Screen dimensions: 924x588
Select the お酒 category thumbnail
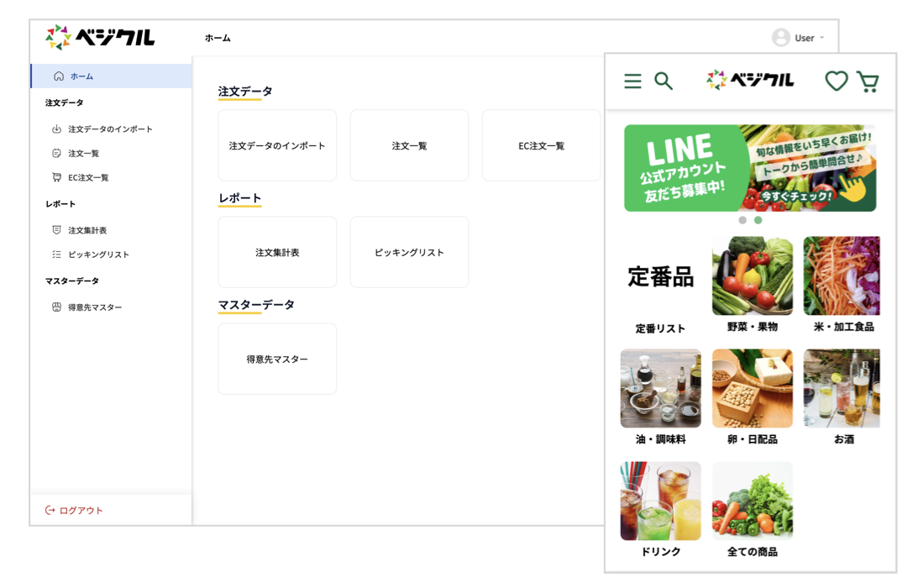click(842, 389)
